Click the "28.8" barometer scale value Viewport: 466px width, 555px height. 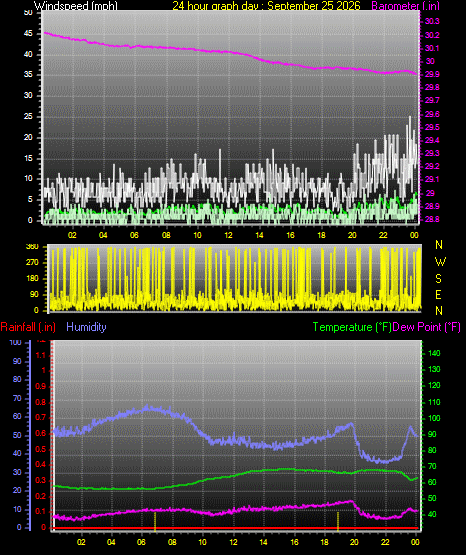(432, 219)
